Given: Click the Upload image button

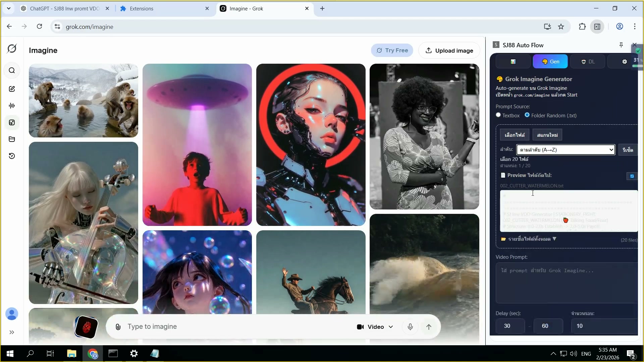Looking at the screenshot, I should pos(449,50).
